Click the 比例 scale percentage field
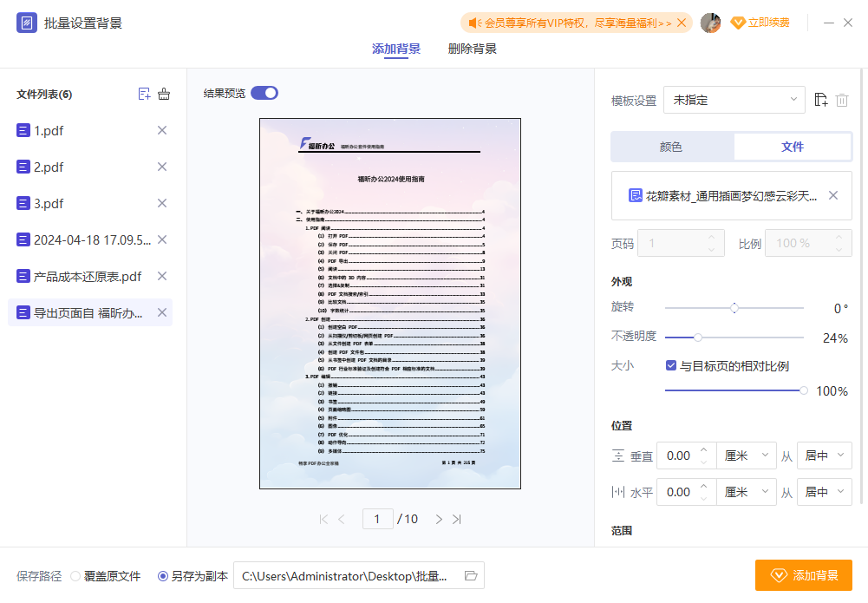 [808, 243]
